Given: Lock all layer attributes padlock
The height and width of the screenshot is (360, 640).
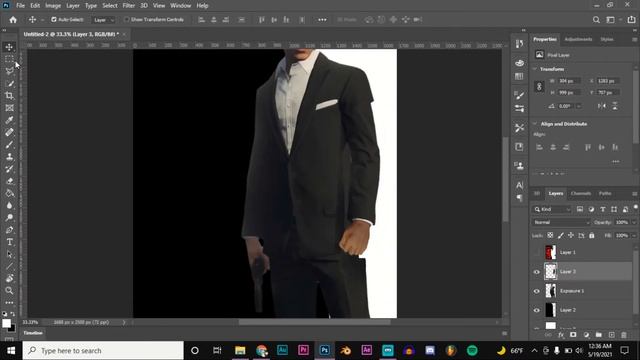Looking at the screenshot, I should coord(592,235).
